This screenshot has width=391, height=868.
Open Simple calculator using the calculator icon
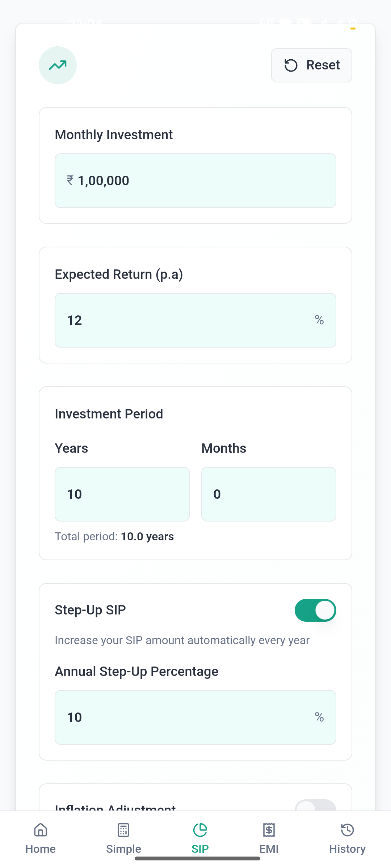tap(123, 830)
